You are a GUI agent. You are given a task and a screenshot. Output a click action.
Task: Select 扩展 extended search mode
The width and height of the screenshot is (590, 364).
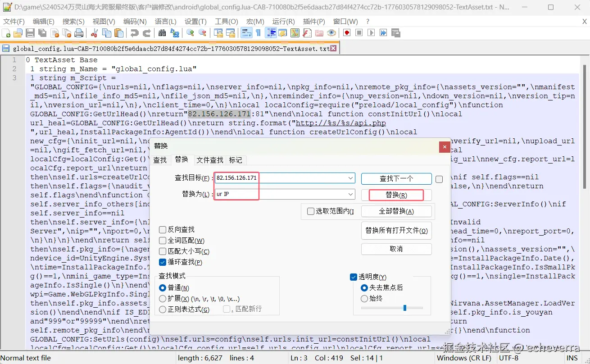[x=163, y=299]
